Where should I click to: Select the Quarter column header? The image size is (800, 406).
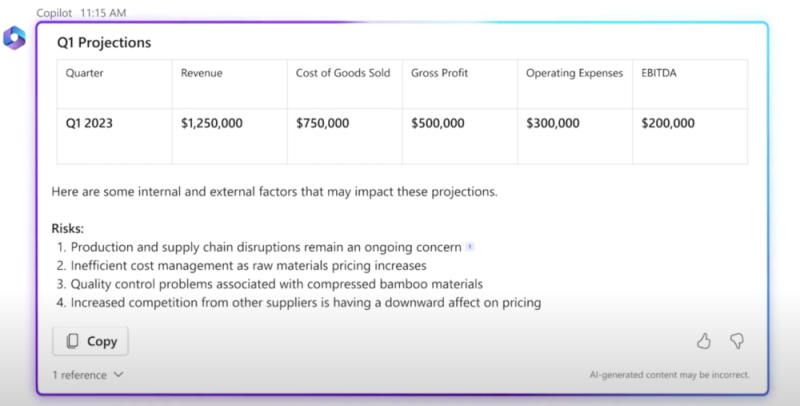pyautogui.click(x=85, y=73)
